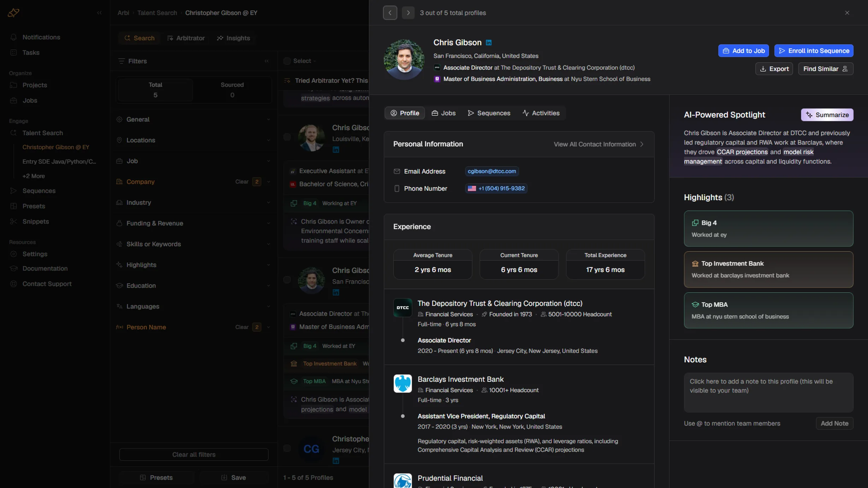868x488 pixels.
Task: Open LinkedIn icon of Louisville Chris Gibson
Action: coord(336,150)
